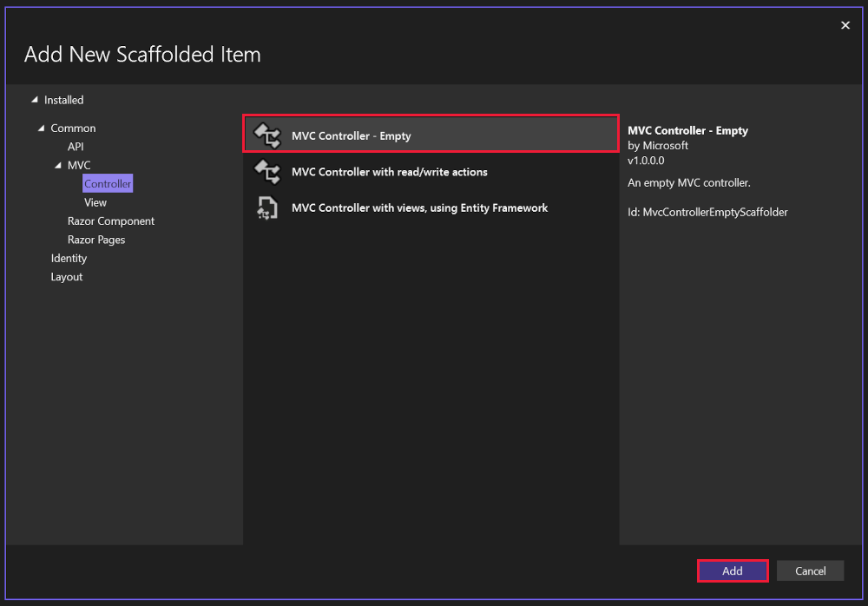This screenshot has width=868, height=606.
Task: Select the Controller item in the sidebar
Action: [107, 183]
